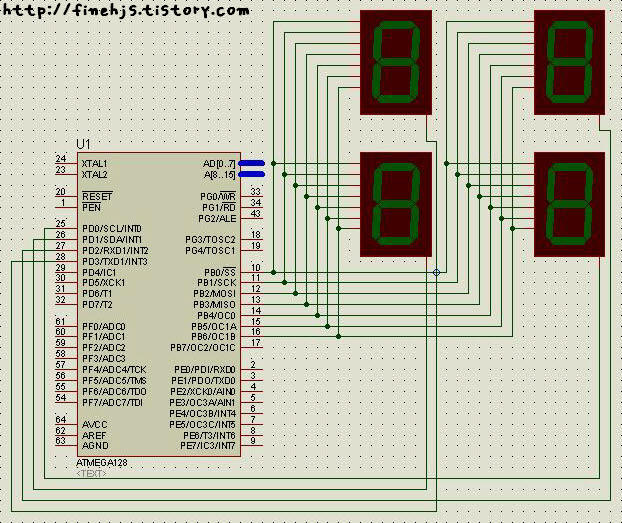Click the PG3/TOSC2 pin label
622x523 pixels.
(x=211, y=240)
